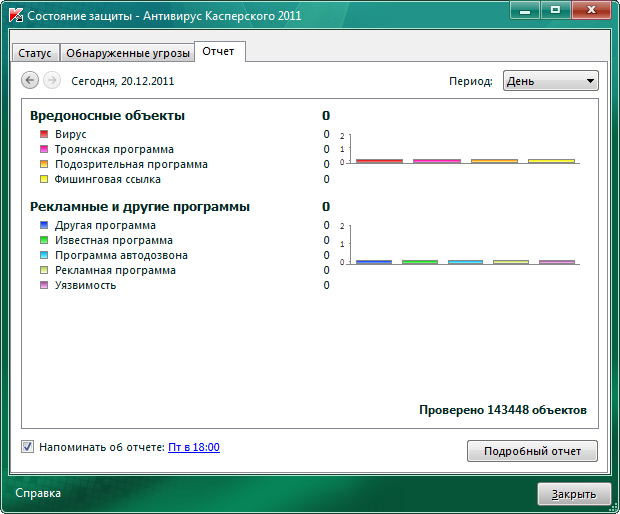Minimize the Kaspersky window
Viewport: 620px width, 514px height.
(525, 10)
